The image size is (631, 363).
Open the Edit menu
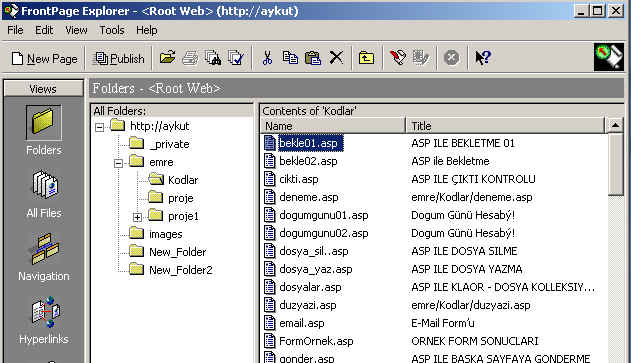tap(44, 30)
